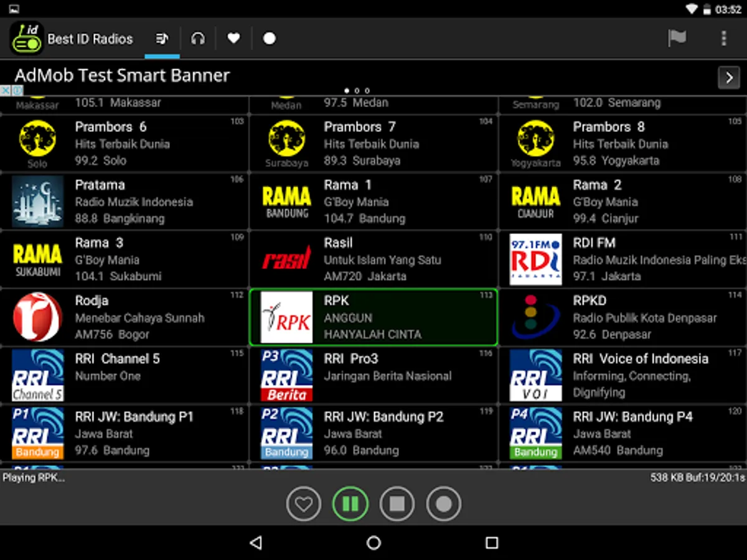The width and height of the screenshot is (747, 560).
Task: Choose Rama 1 104.7 Bandung
Action: (x=374, y=202)
